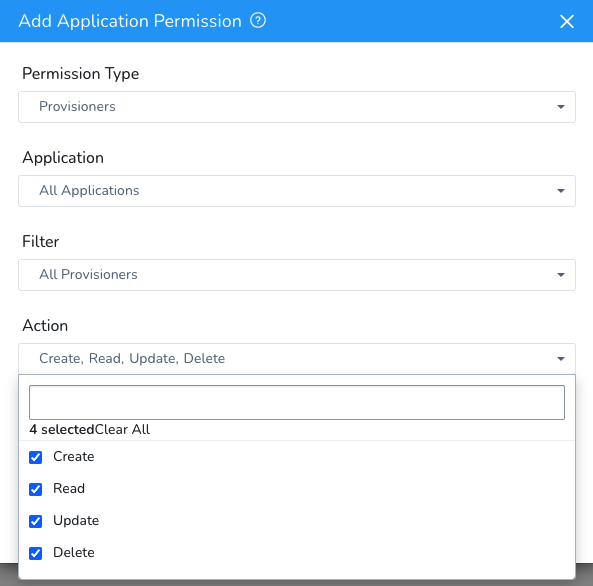Select the Create option label

click(x=74, y=457)
